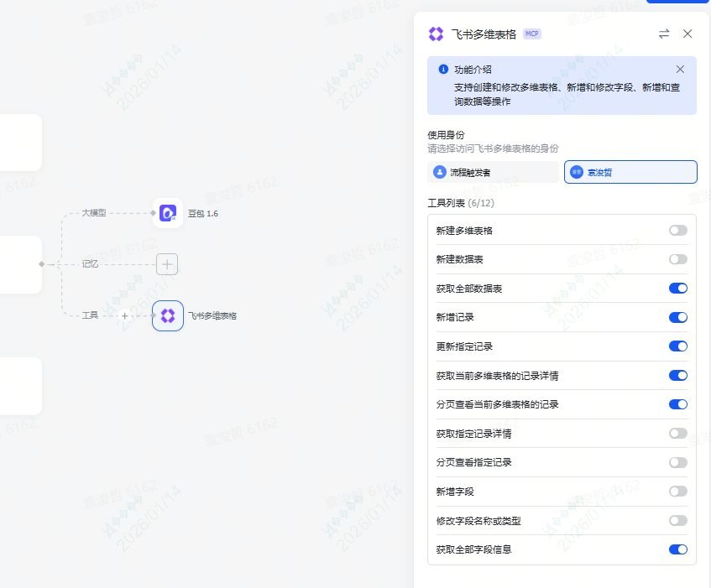Click the 飞书多维表格 node label on canvas
Image resolution: width=711 pixels, height=588 pixels.
tap(212, 315)
